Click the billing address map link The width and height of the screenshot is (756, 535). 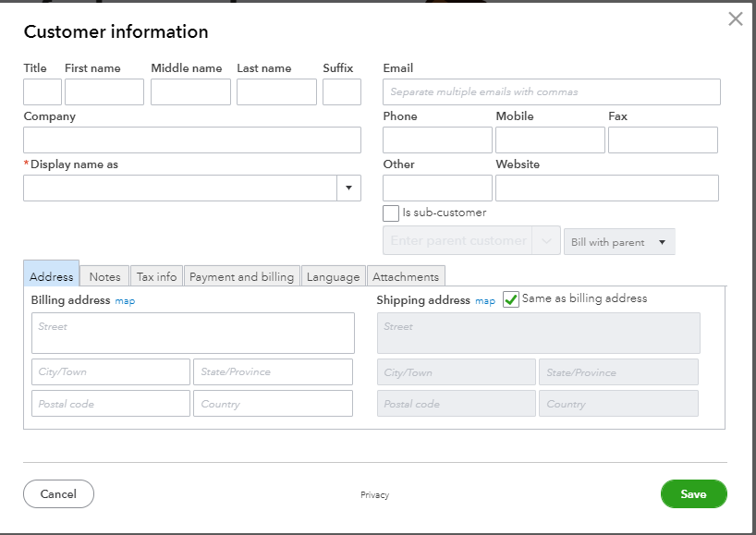point(125,301)
